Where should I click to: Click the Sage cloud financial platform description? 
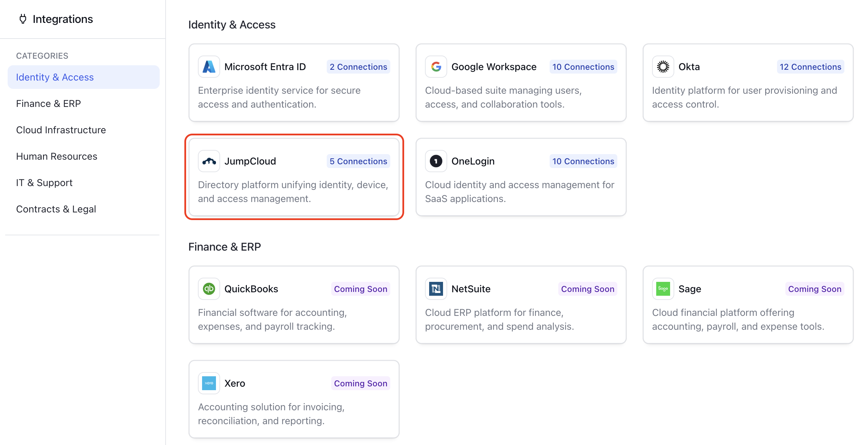738,319
